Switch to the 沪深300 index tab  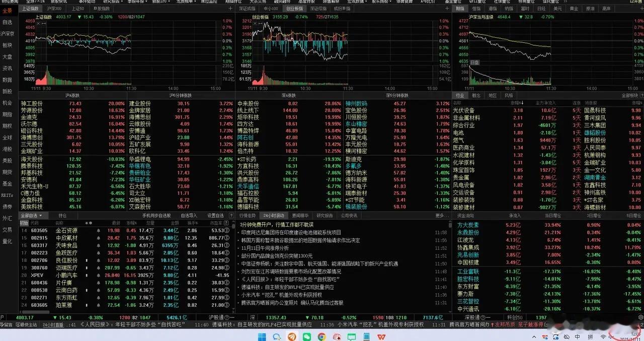(54, 9)
